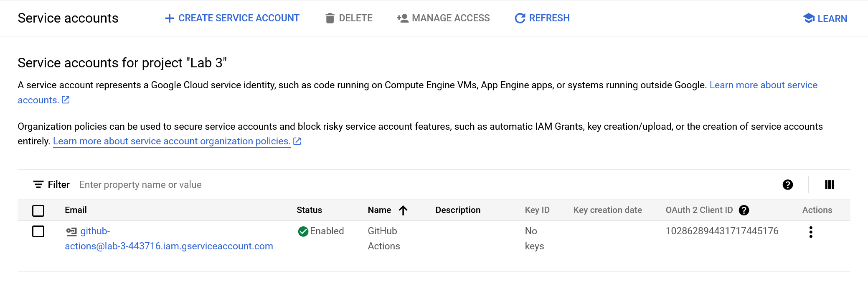Click the Filter list icon
Image resolution: width=868 pixels, height=287 pixels.
38,185
